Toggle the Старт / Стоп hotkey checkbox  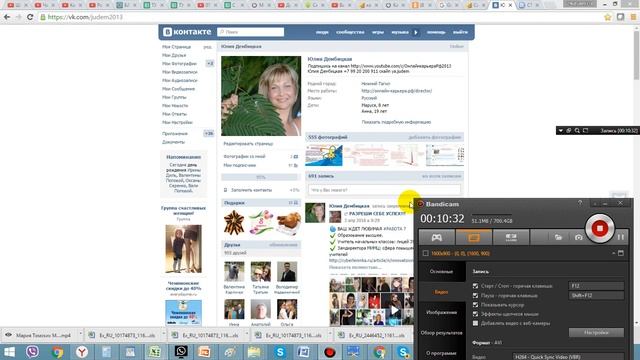pyautogui.click(x=475, y=286)
